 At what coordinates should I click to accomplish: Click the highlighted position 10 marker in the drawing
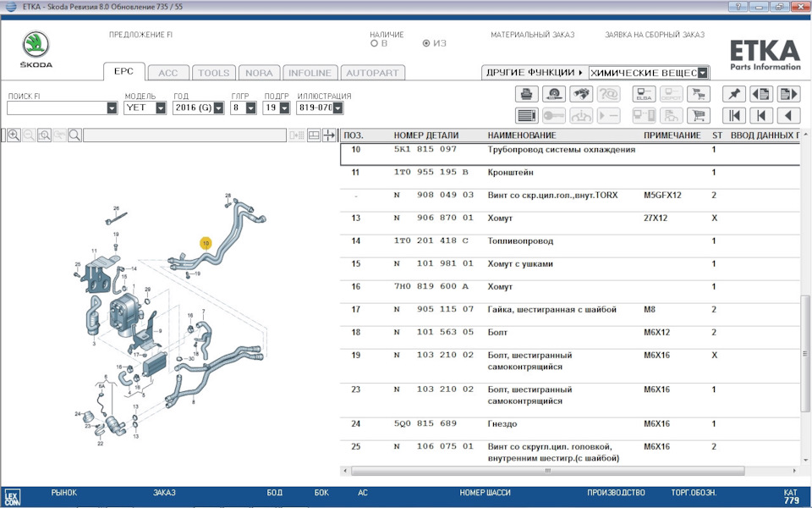[206, 243]
